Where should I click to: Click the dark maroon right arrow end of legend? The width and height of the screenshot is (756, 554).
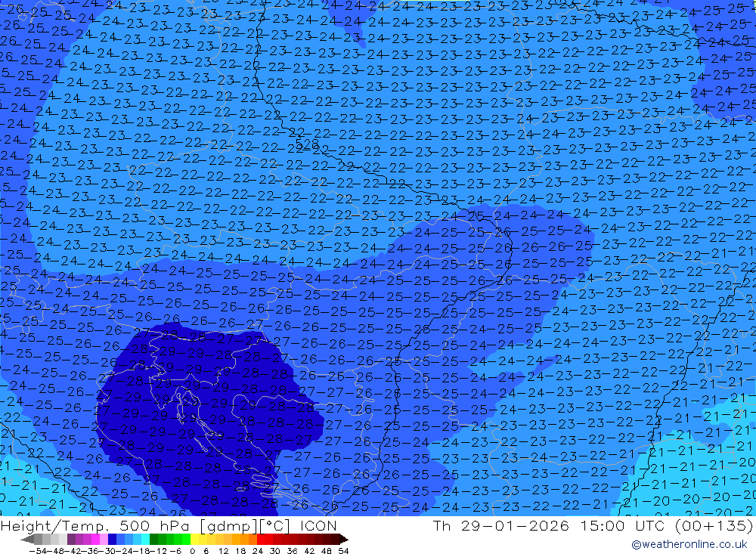[344, 540]
